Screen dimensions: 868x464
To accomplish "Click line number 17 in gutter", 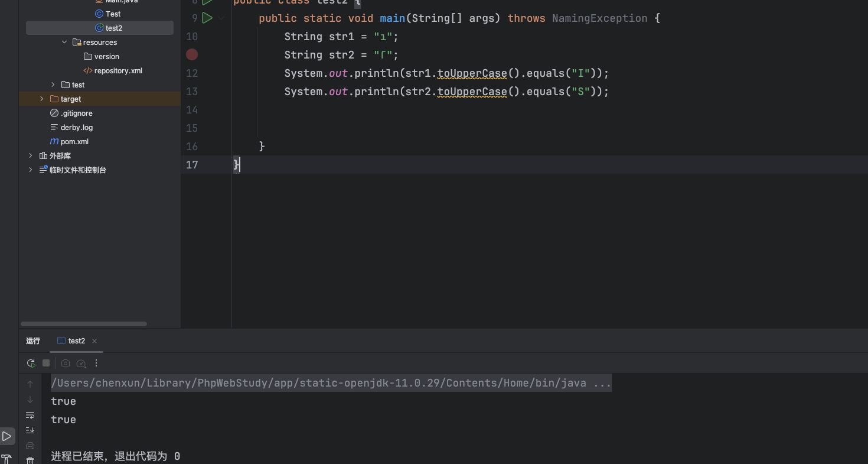I will click(192, 165).
